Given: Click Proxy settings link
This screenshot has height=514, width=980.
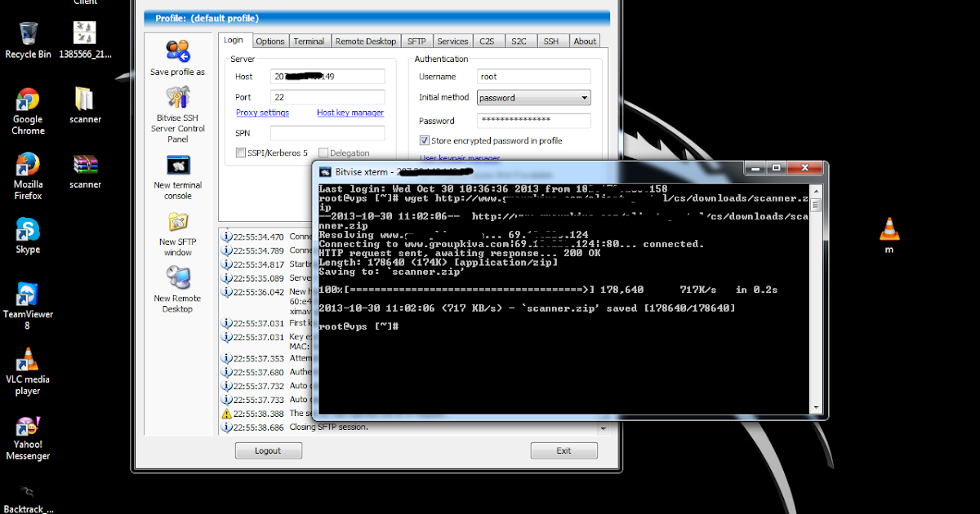Looking at the screenshot, I should (262, 113).
